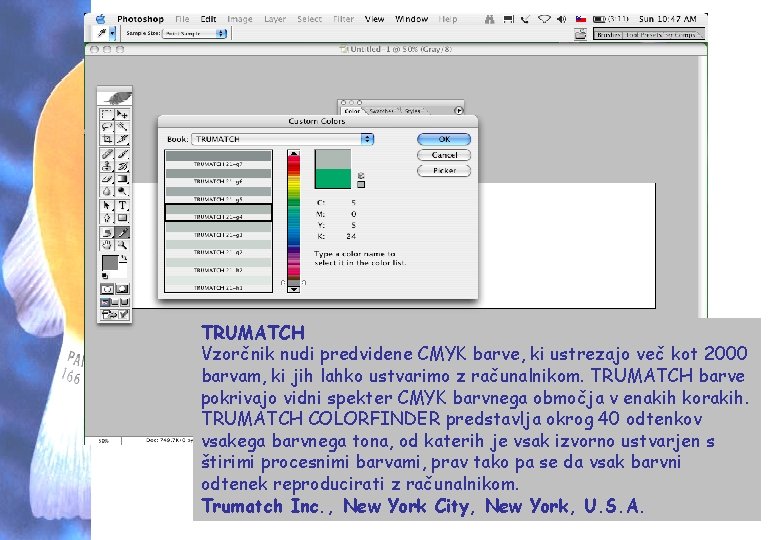Open the Color palette flyout menu arrow

pyautogui.click(x=459, y=110)
